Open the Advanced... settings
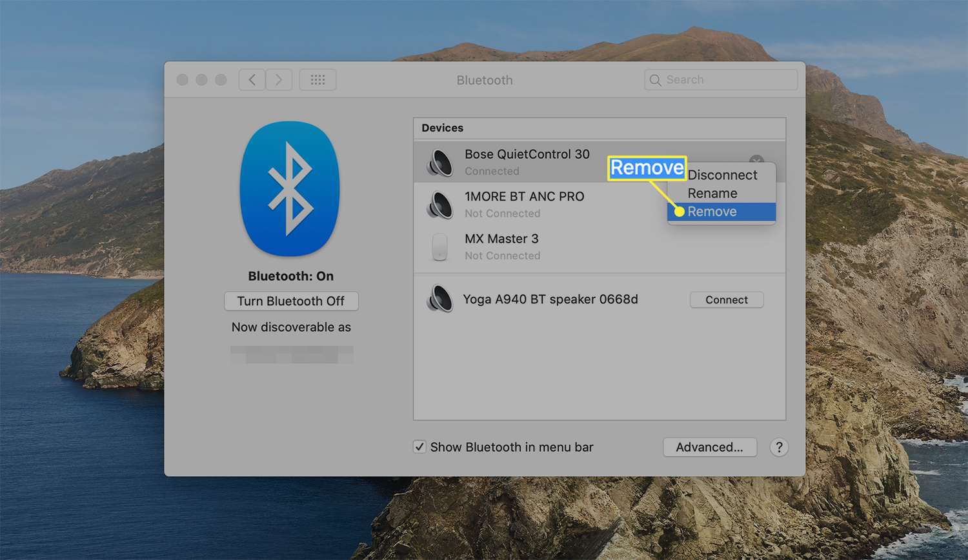 tap(710, 447)
